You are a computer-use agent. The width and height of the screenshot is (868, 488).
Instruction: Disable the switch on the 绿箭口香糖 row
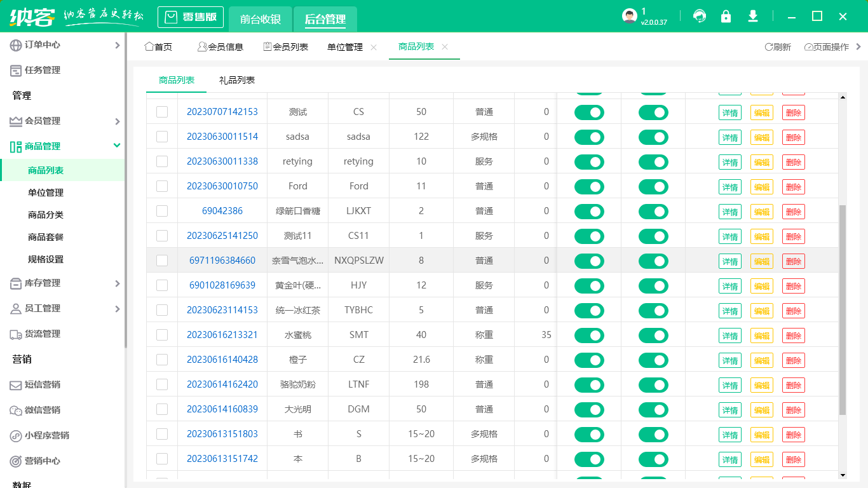click(589, 211)
